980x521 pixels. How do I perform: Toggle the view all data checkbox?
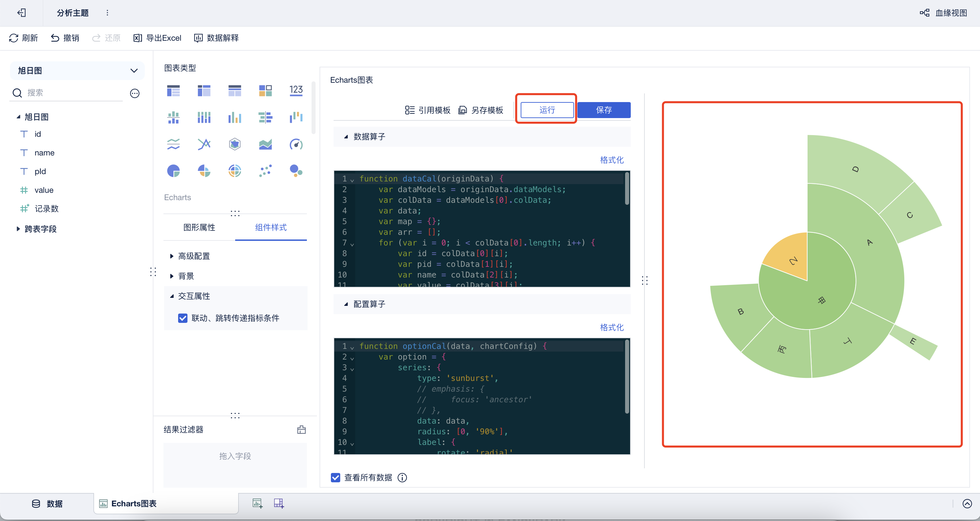coord(336,477)
